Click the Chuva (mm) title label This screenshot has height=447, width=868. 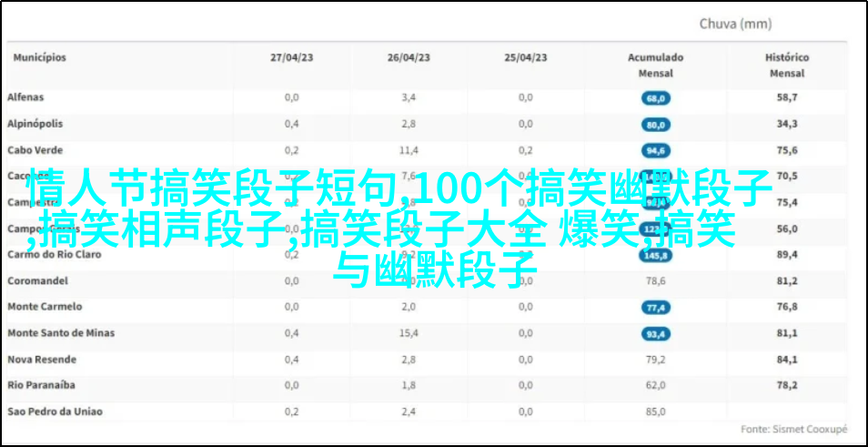(735, 24)
